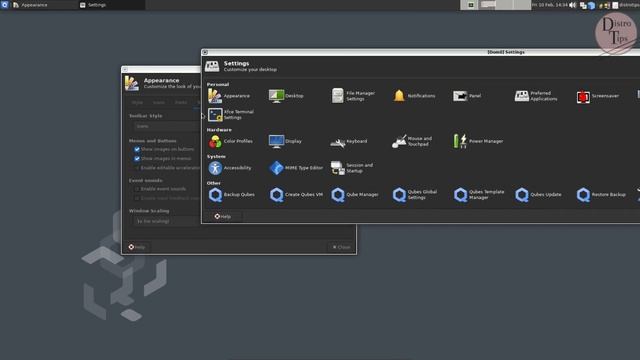Toggle Show images on buttons checkbox

[137, 149]
